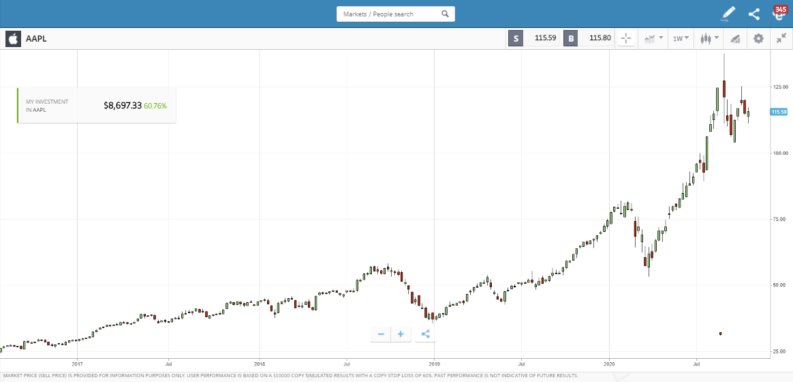Click the 50.00 price axis label
Screen dimensions: 793x382
click(779, 285)
